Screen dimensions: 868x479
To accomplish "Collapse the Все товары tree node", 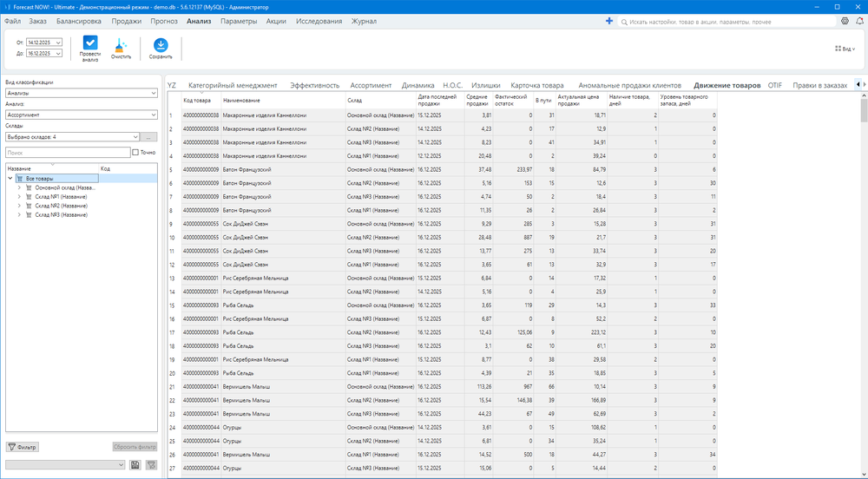I will point(10,178).
